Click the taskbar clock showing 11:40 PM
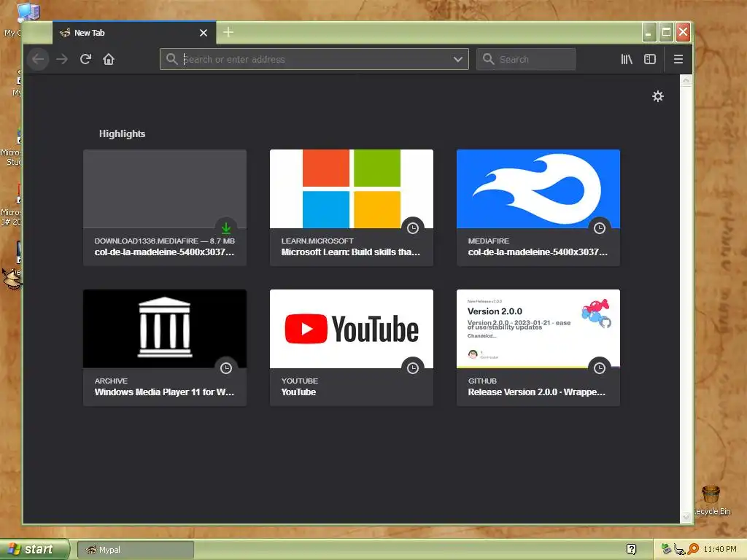 [720, 550]
